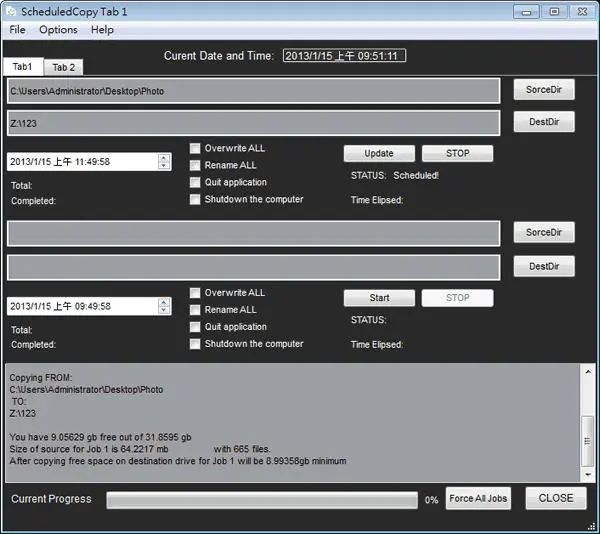Screen dimensions: 600x534
Task: Click the 'You have 9.05629 gb free' log line
Action: click(100, 437)
